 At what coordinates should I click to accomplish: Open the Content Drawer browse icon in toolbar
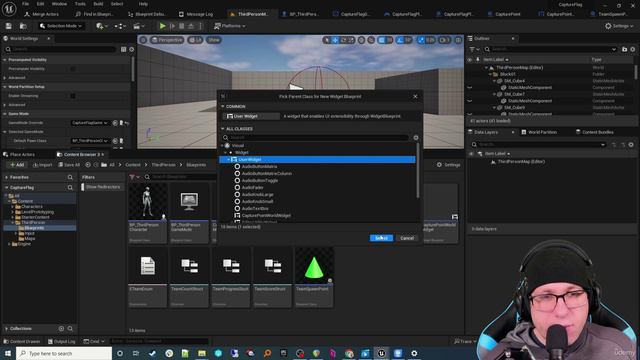(23, 26)
